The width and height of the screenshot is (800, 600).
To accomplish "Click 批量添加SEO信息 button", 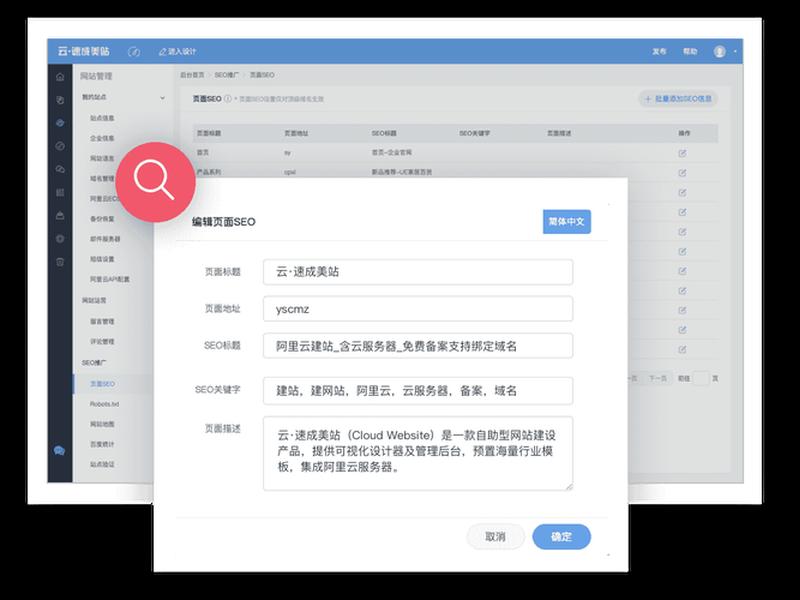I will point(678,98).
